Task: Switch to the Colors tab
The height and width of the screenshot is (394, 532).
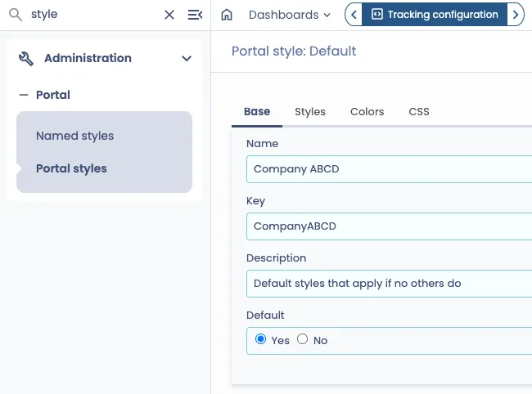Action: [x=367, y=112]
